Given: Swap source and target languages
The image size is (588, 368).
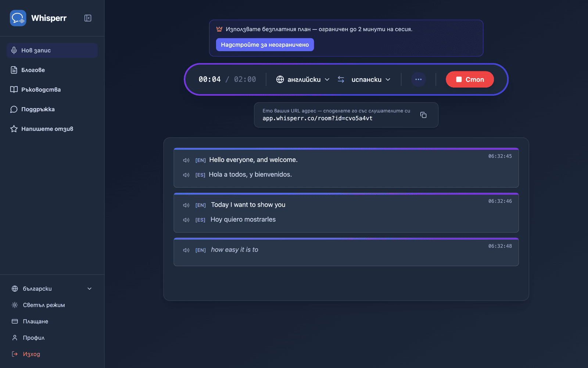Looking at the screenshot, I should click(x=341, y=79).
